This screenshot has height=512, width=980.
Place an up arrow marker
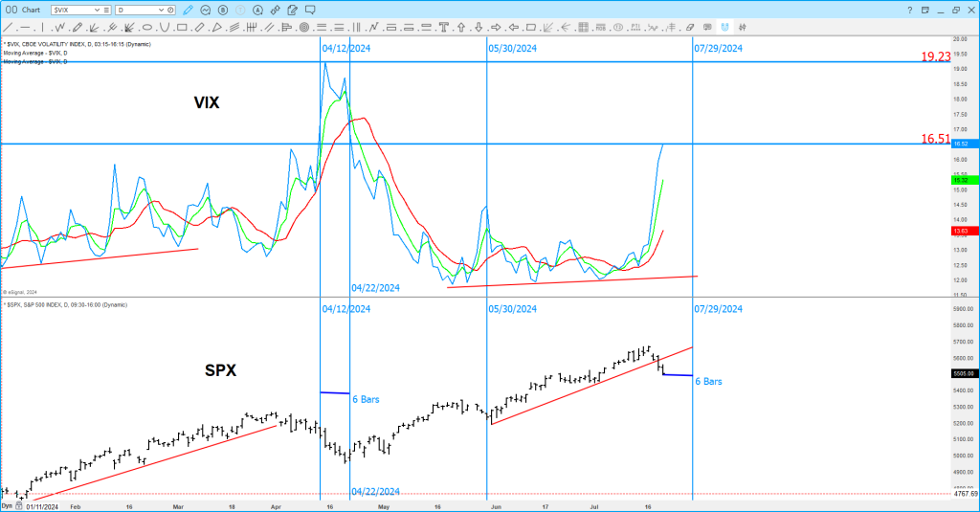click(x=461, y=28)
